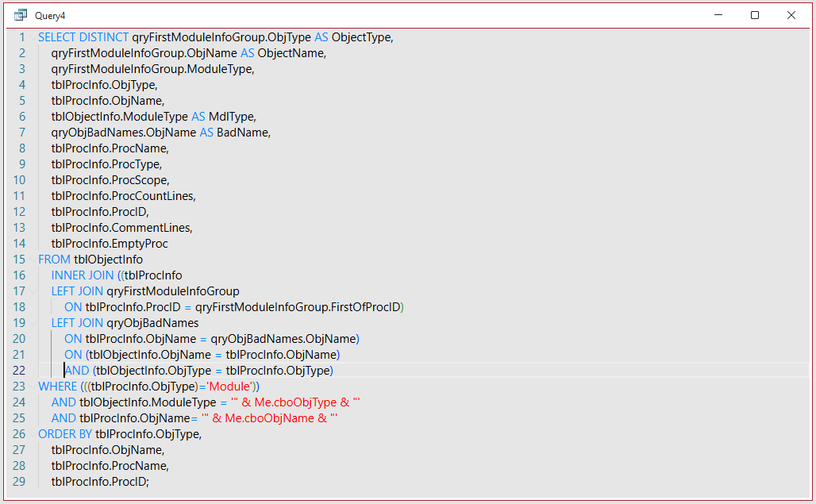Click tblProcInfo.ProcScope, on line 10
Screen dimensions: 816x504
tap(110, 180)
